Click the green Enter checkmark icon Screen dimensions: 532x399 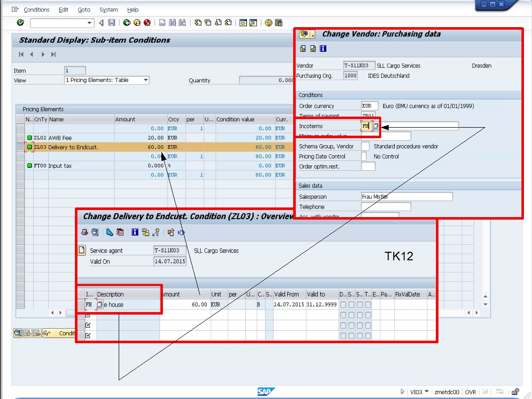click(21, 23)
